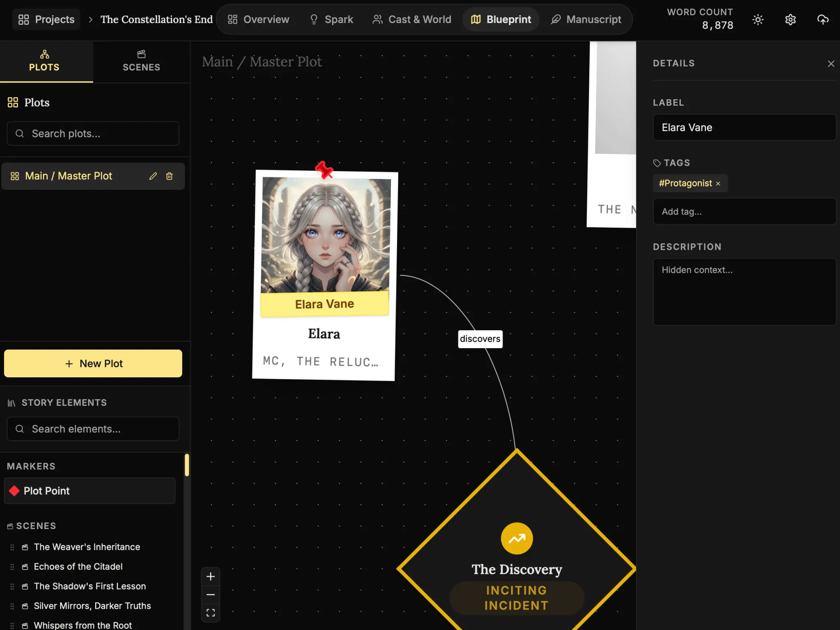Toggle light/dark theme sun icon
This screenshot has height=630, width=840.
[758, 20]
